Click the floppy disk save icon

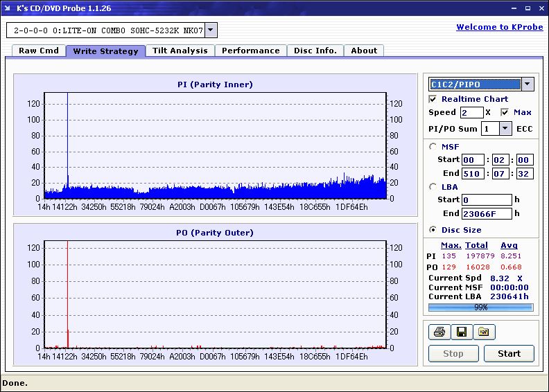pyautogui.click(x=461, y=332)
